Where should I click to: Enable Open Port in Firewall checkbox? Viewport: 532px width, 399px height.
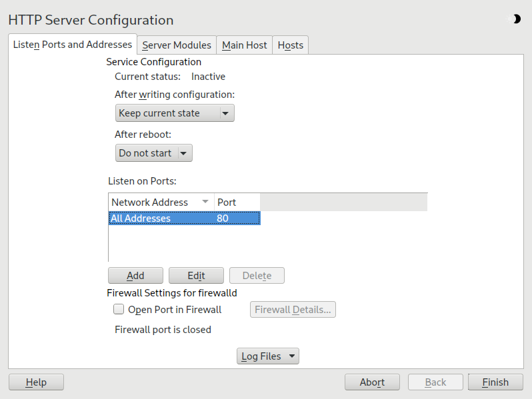click(119, 309)
